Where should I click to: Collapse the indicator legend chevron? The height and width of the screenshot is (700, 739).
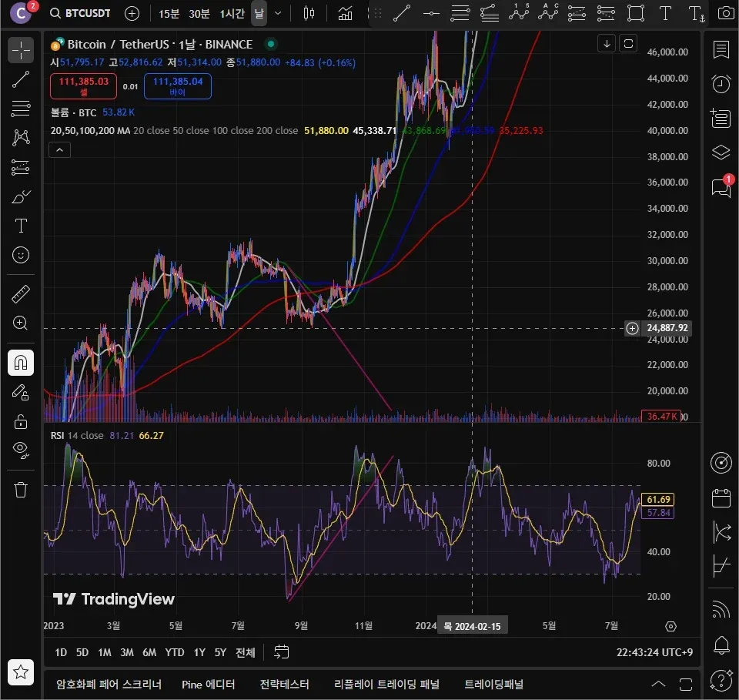coord(60,150)
